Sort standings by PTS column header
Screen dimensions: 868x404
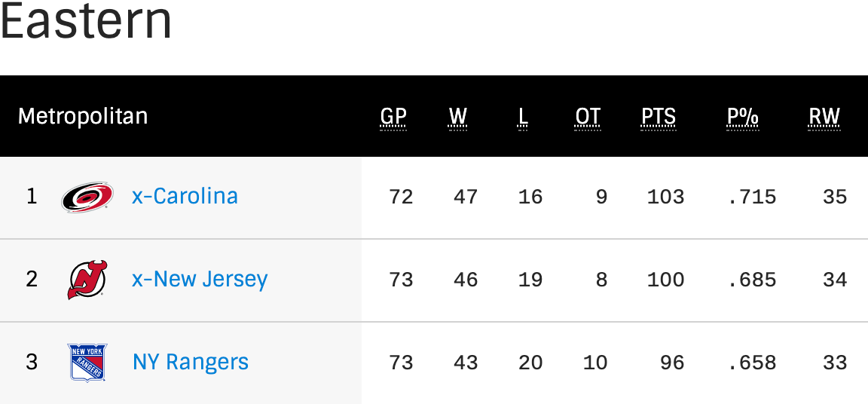tap(659, 117)
